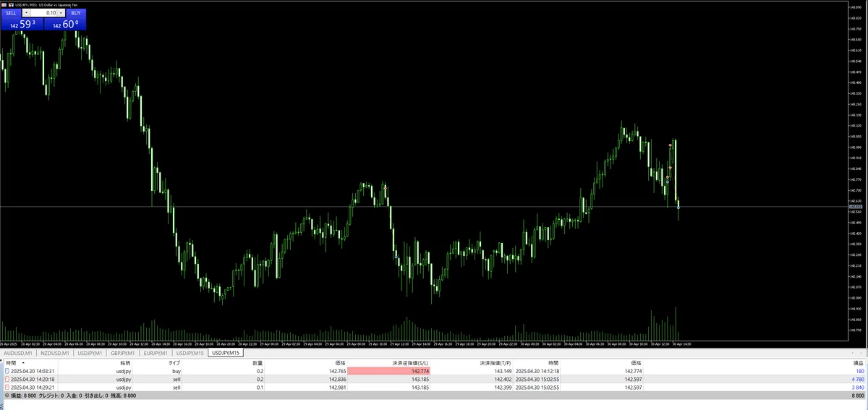868x410 pixels.
Task: Click the buy order icon for 14:03:31
Action: pos(7,370)
